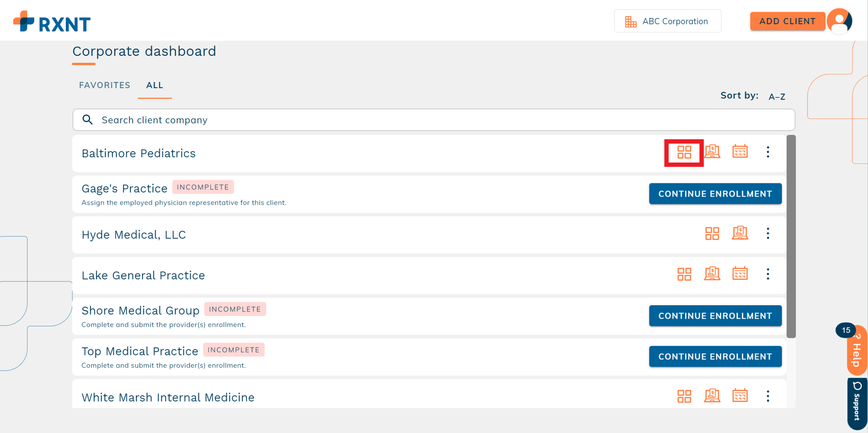868x433 pixels.
Task: Select the Hyde Medical, LLC client name
Action: [x=133, y=234]
